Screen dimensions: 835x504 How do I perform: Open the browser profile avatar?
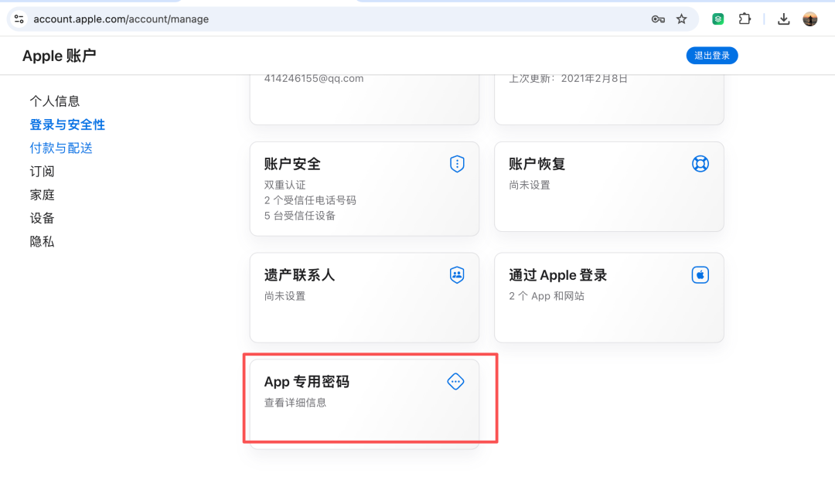click(810, 19)
